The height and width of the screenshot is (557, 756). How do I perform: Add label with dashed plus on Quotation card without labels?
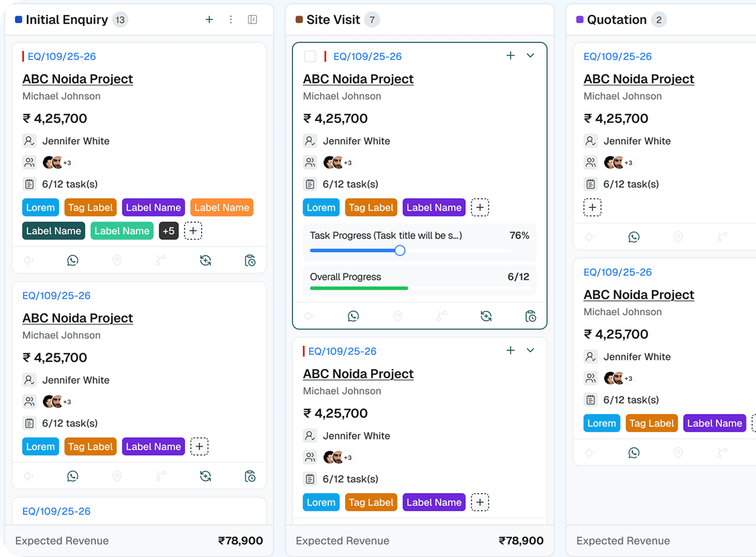(x=592, y=207)
